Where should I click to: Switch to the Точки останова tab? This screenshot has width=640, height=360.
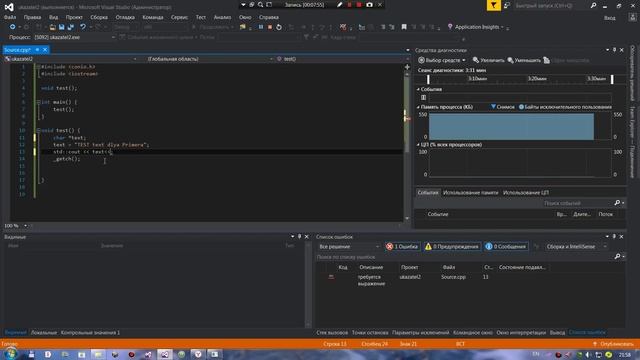coord(370,333)
